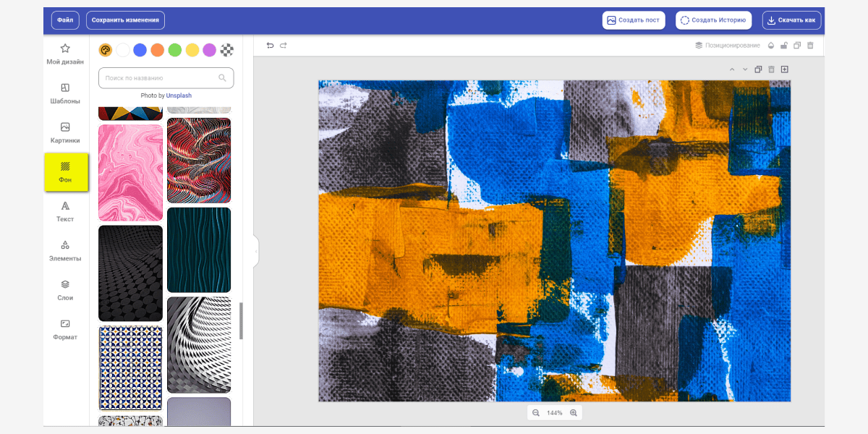Select the abstract painting on the canvas

point(554,241)
